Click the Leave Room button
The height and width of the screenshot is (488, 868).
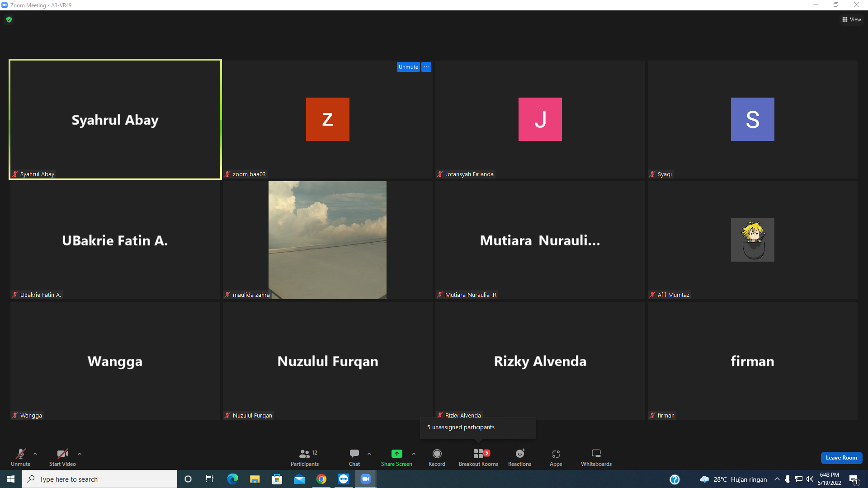click(841, 458)
